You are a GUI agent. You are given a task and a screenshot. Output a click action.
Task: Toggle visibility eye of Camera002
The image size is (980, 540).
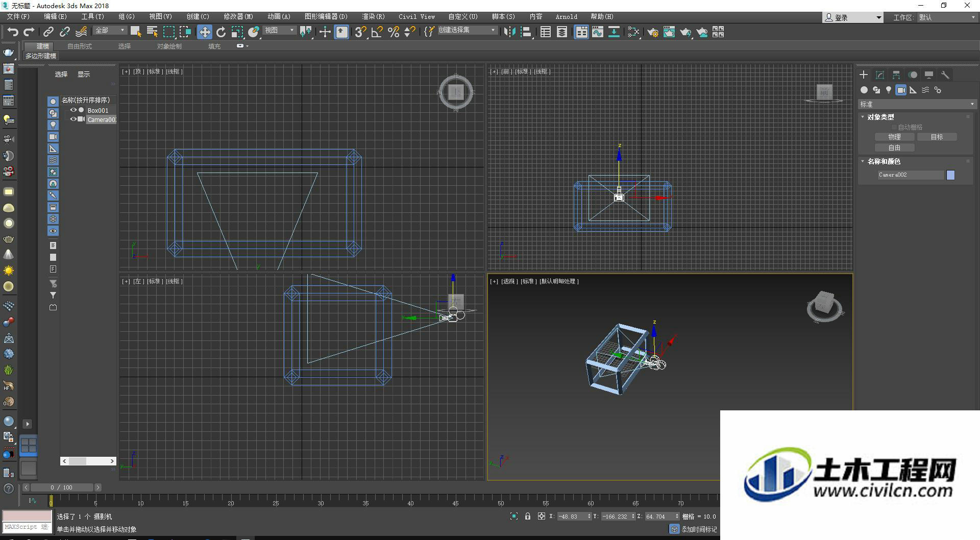click(73, 119)
